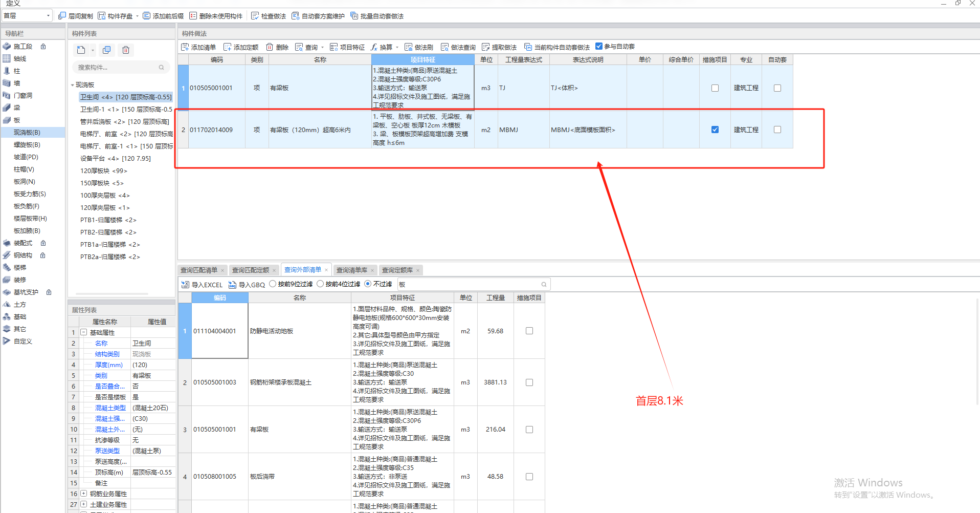Select 按前4位过滤 radio button
The height and width of the screenshot is (513, 980).
pos(320,284)
